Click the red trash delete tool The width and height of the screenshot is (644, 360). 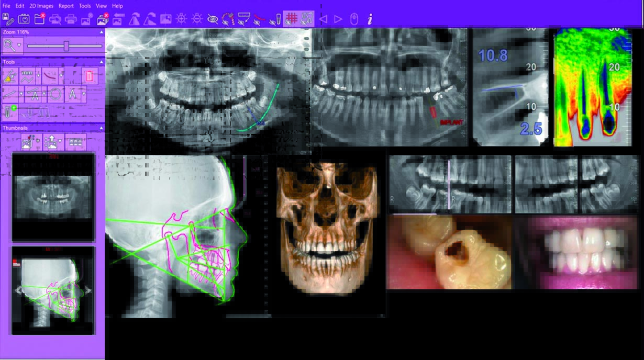(x=89, y=76)
